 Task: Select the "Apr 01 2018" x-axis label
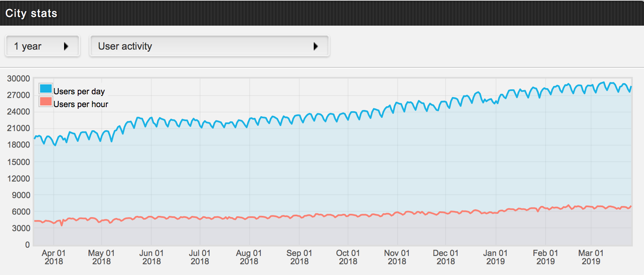[x=53, y=257]
